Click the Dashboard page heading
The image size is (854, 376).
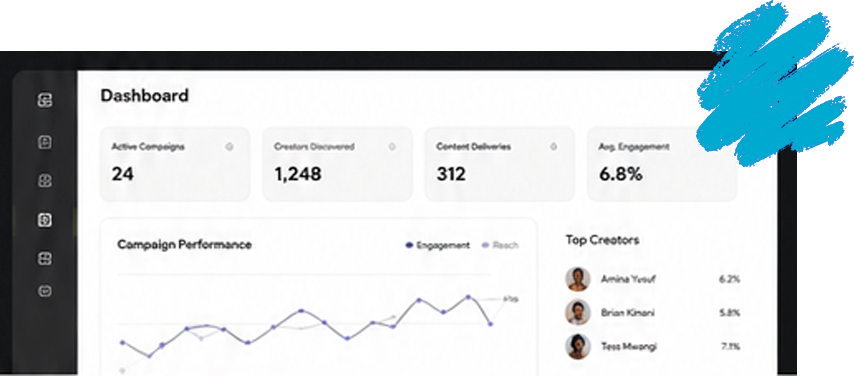click(x=144, y=95)
